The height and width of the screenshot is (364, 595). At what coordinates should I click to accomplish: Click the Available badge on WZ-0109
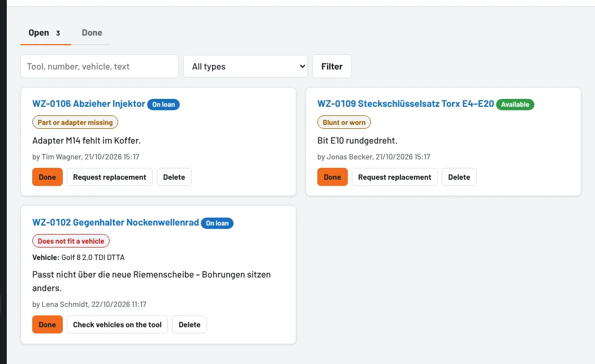pyautogui.click(x=515, y=104)
